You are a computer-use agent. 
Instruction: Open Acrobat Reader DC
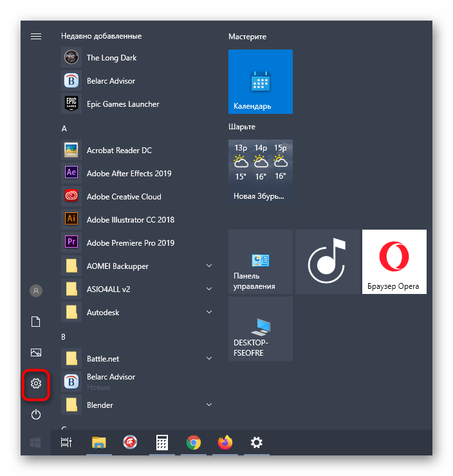click(136, 151)
